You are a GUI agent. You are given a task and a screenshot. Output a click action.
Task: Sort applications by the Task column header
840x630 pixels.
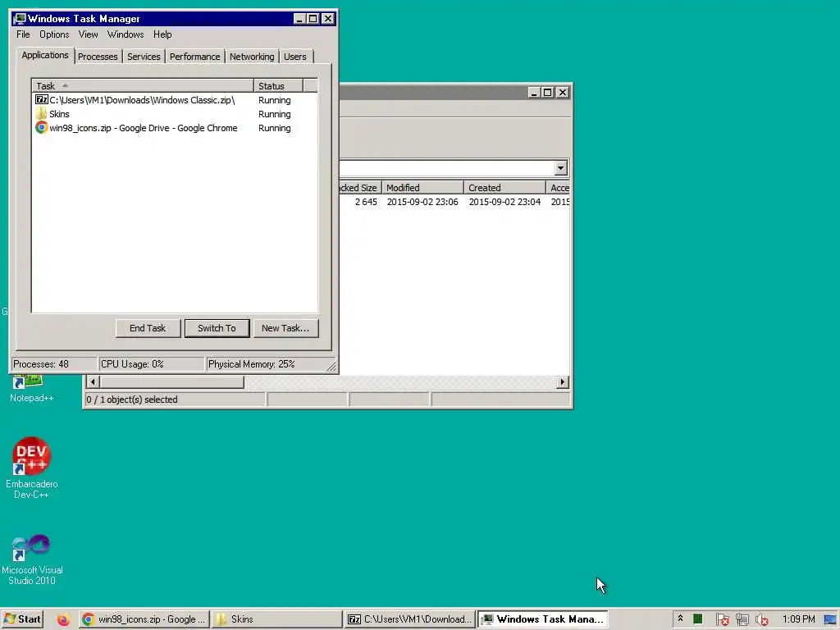pos(143,85)
